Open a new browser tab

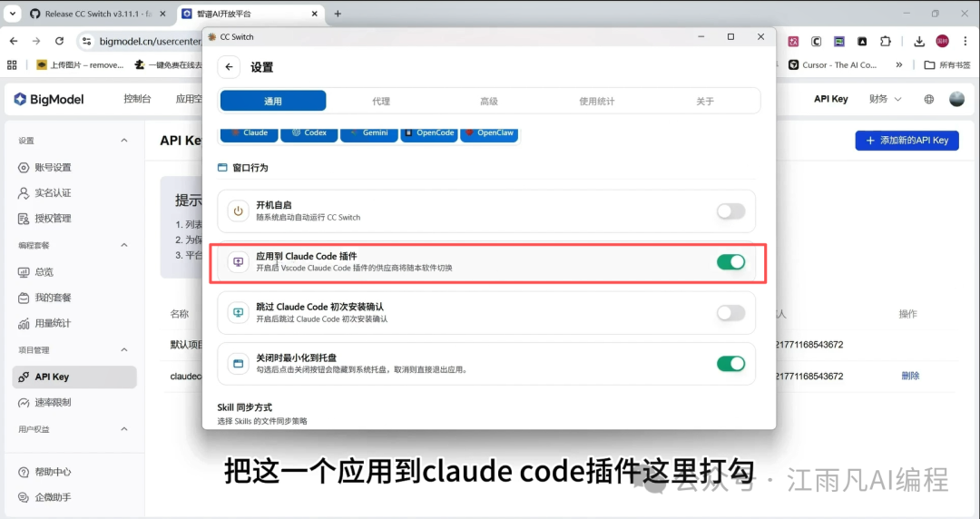tap(338, 14)
